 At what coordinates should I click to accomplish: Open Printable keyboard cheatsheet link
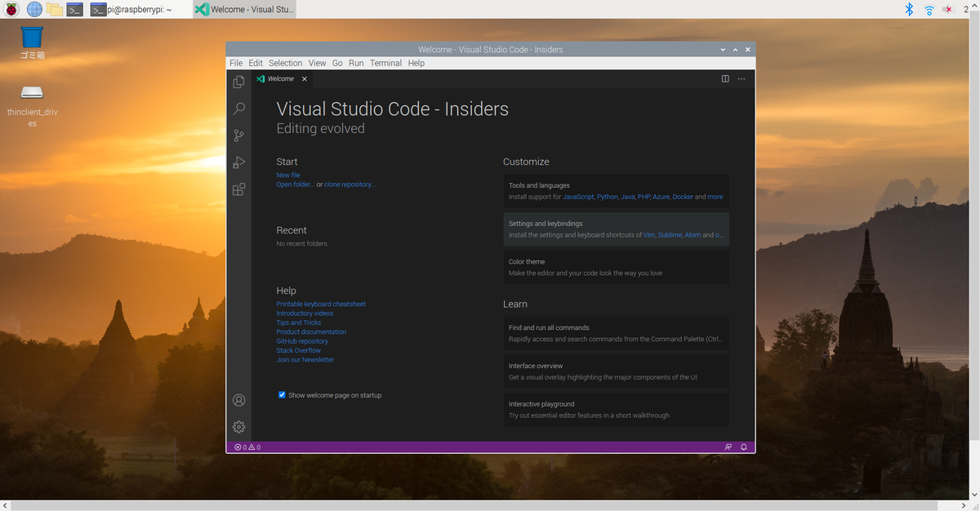(321, 304)
